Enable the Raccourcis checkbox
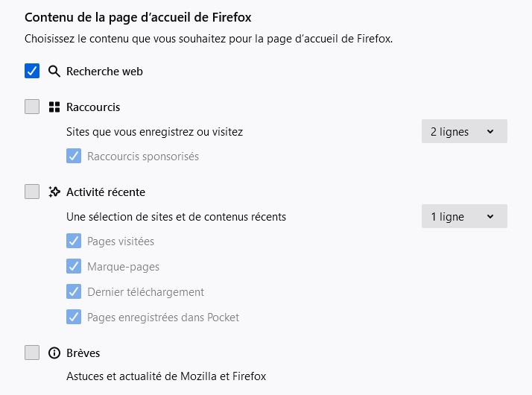This screenshot has height=395, width=532. coord(32,107)
